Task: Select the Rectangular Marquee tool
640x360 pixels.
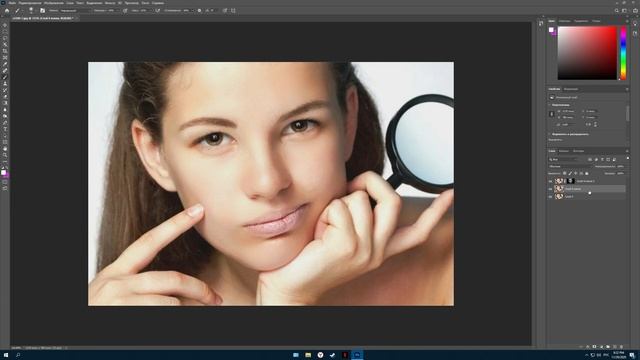Action: click(5, 31)
